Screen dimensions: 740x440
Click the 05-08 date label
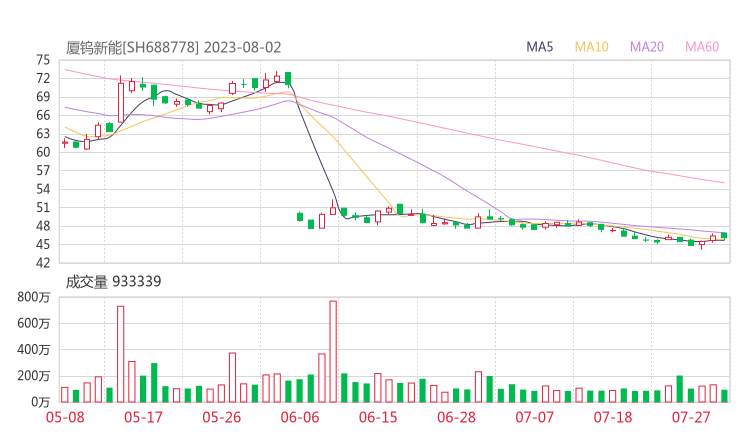(65, 417)
